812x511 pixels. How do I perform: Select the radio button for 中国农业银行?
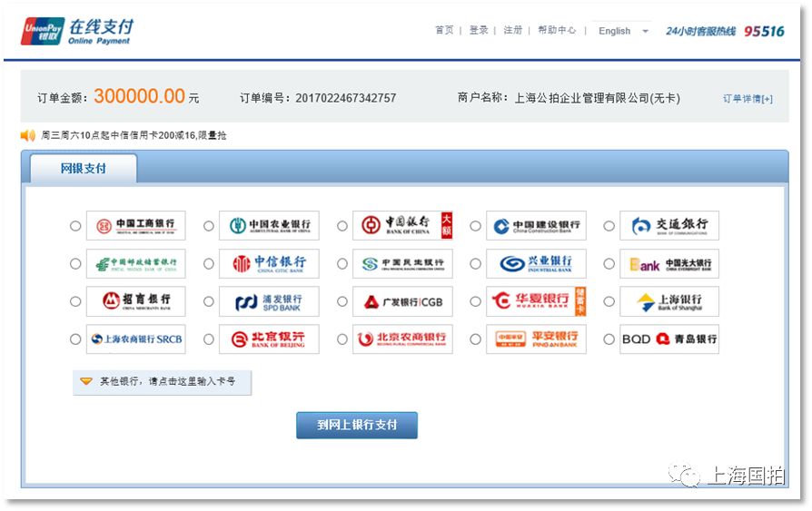pos(209,226)
